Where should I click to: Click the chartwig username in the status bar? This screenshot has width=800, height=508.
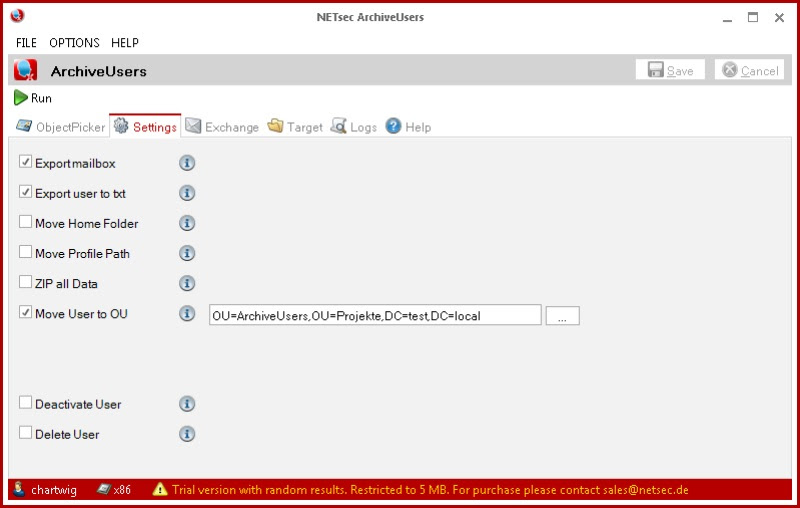(x=54, y=490)
